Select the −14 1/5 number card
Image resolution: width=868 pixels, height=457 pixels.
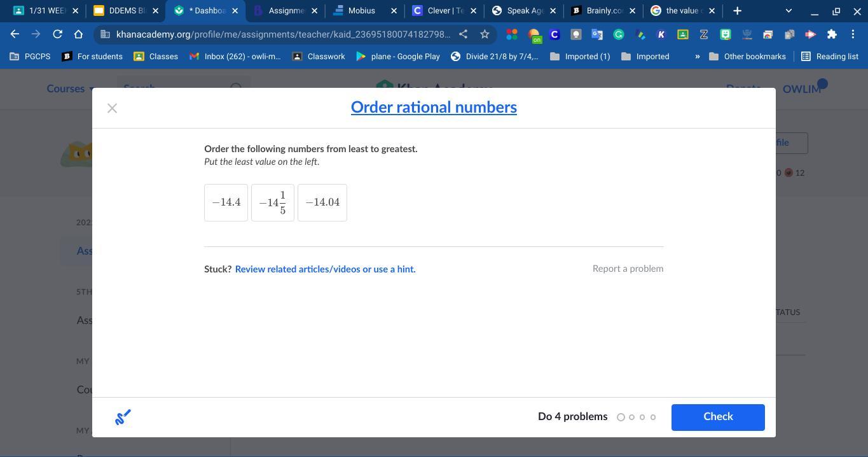click(273, 202)
